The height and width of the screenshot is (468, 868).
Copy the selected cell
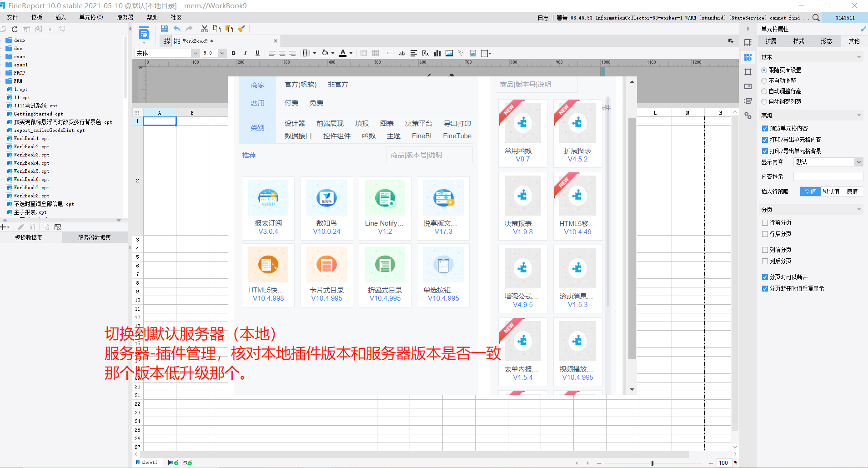click(217, 29)
